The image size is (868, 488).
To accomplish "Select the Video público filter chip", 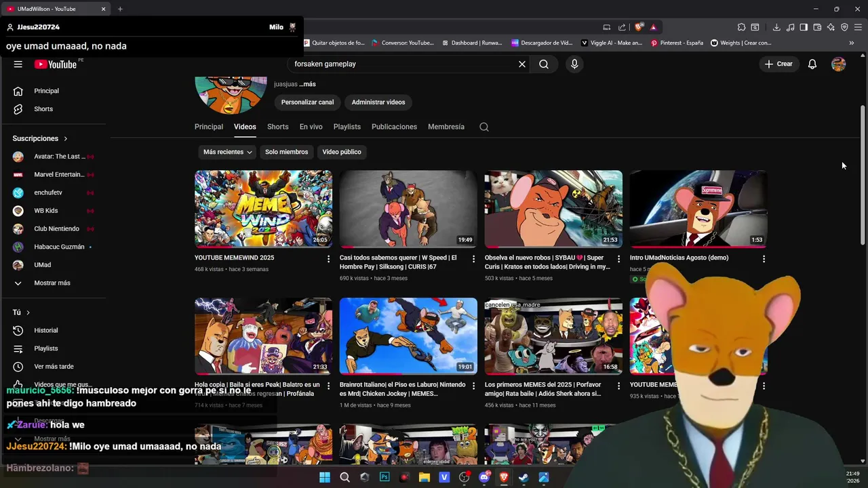I will tap(342, 152).
